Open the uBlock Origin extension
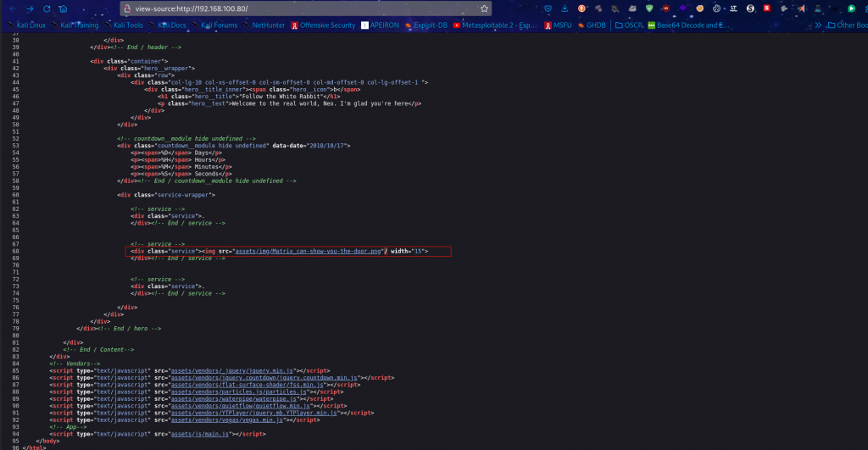Screen dimensions: 868x450 click(x=666, y=8)
